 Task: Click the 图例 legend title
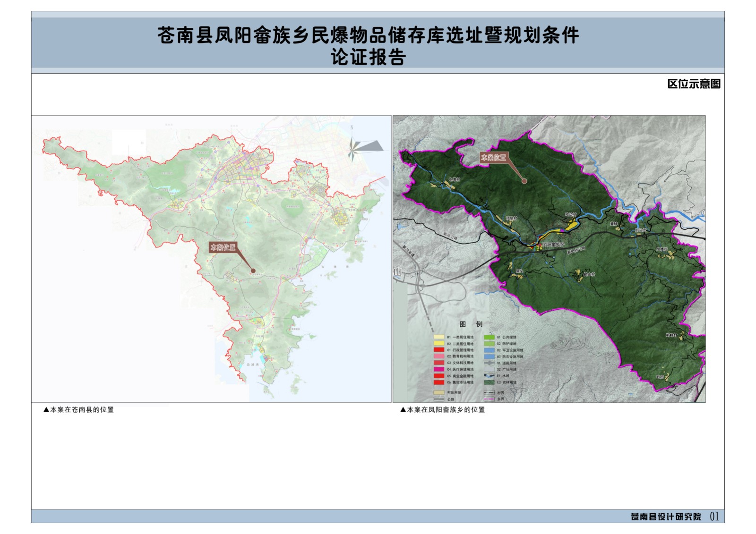click(471, 324)
